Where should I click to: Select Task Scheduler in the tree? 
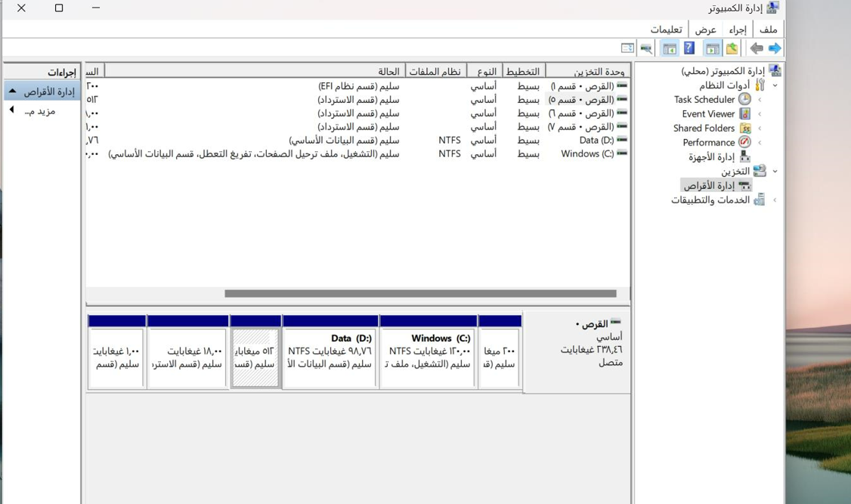[704, 99]
